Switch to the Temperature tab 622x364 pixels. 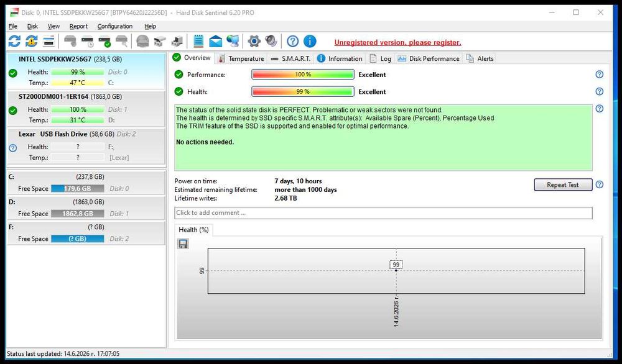click(x=241, y=58)
